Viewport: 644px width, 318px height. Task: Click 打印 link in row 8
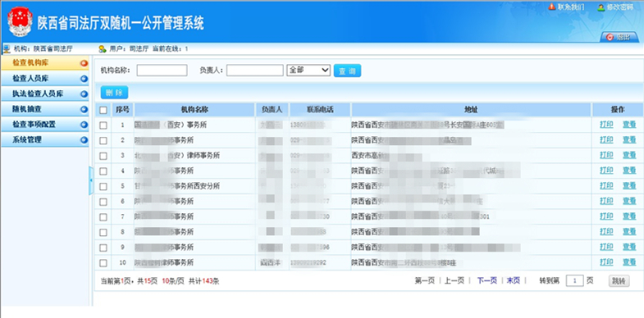606,232
